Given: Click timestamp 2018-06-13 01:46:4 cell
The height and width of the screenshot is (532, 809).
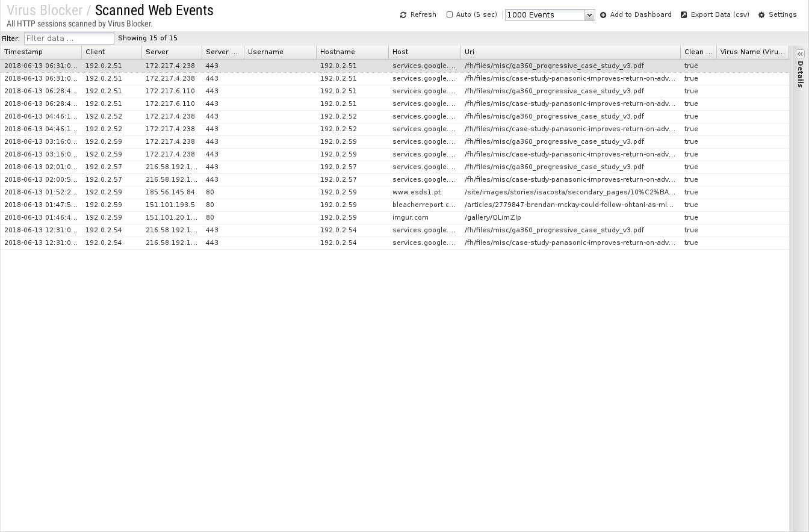Looking at the screenshot, I should (x=41, y=218).
